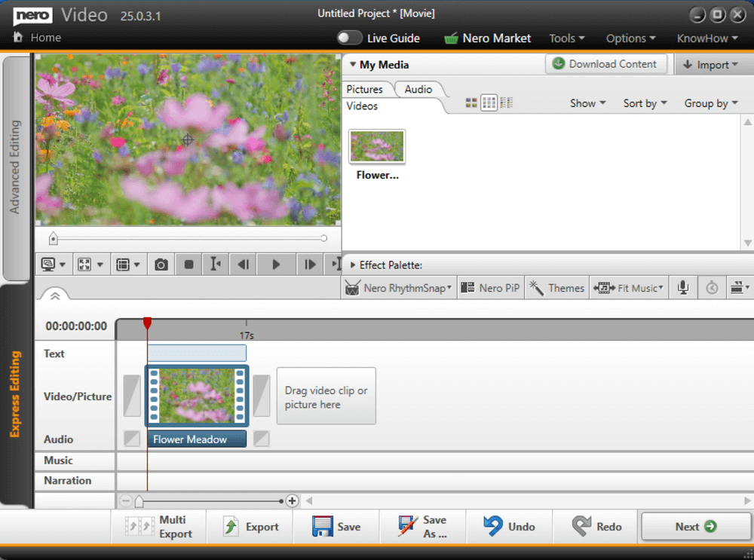Click the preview position slider handle

click(54, 238)
